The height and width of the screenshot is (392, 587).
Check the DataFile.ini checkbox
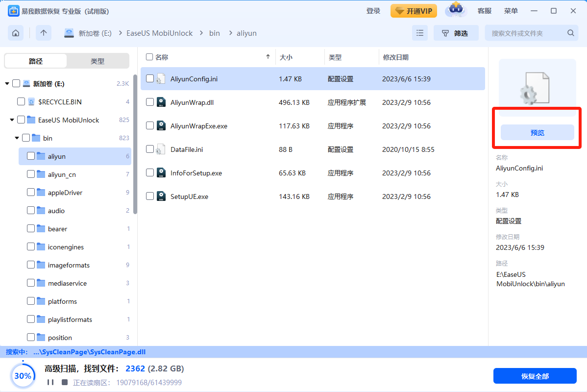click(x=150, y=149)
